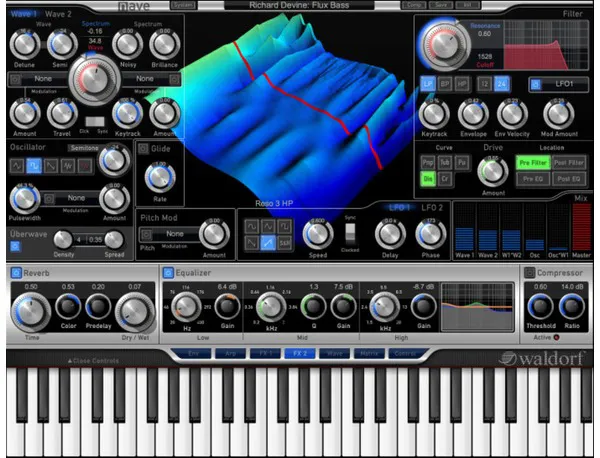Choose the white noise oscillator waveform
Image resolution: width=600 pixels, height=458 pixels.
pyautogui.click(x=68, y=166)
